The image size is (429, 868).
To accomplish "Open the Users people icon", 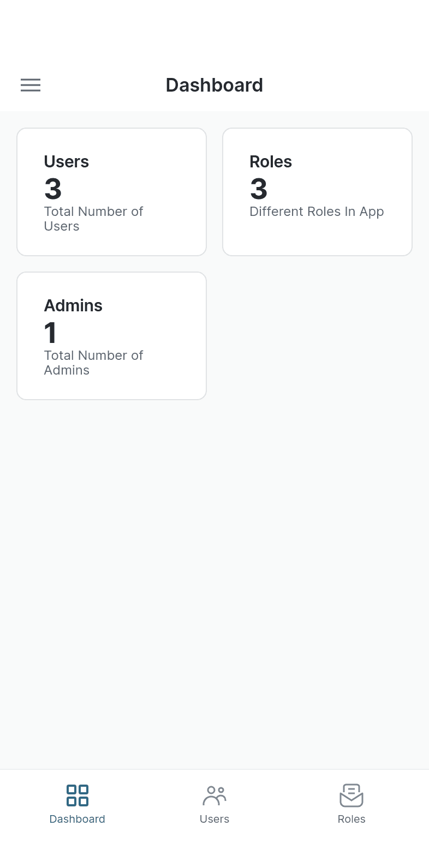I will 214,795.
